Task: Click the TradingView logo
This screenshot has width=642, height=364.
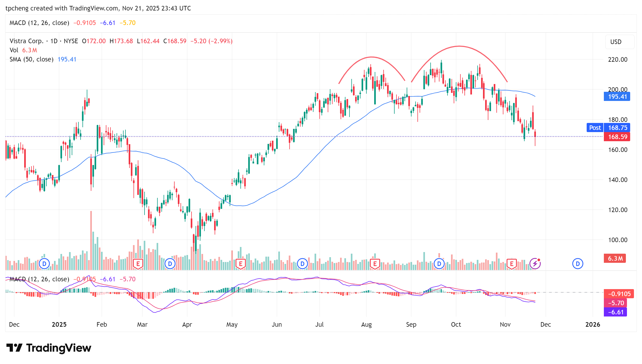Action: [x=49, y=348]
